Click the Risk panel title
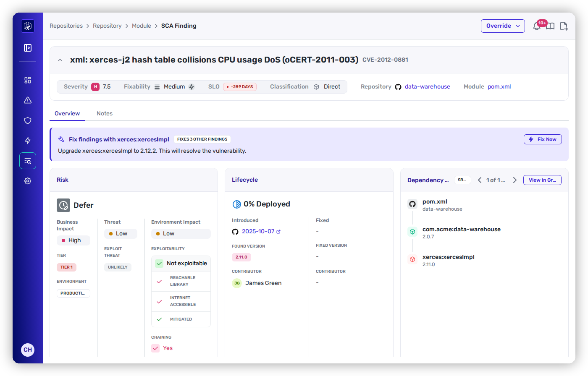 click(x=63, y=180)
